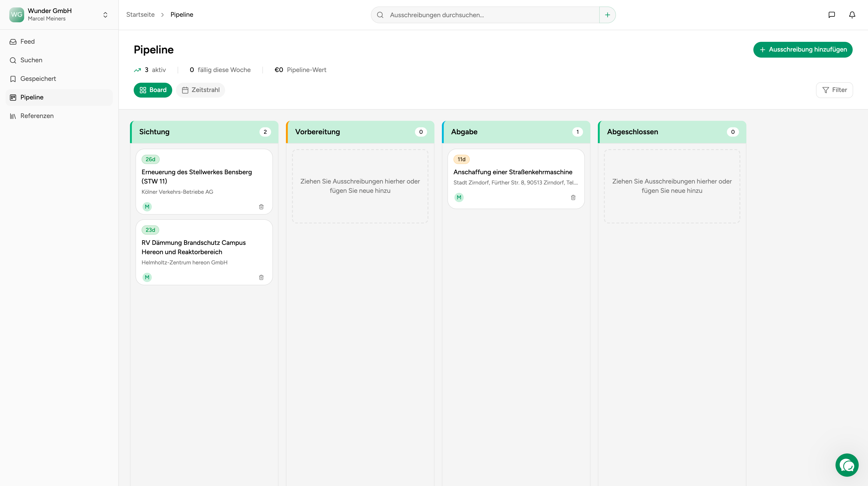
Task: Open the notifications bell
Action: tap(852, 15)
